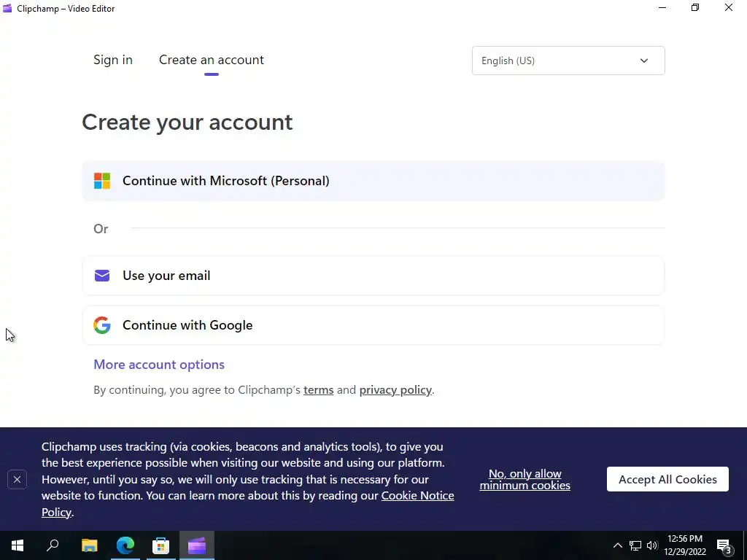Open the privacy policy link
The width and height of the screenshot is (747, 560).
pyautogui.click(x=395, y=390)
